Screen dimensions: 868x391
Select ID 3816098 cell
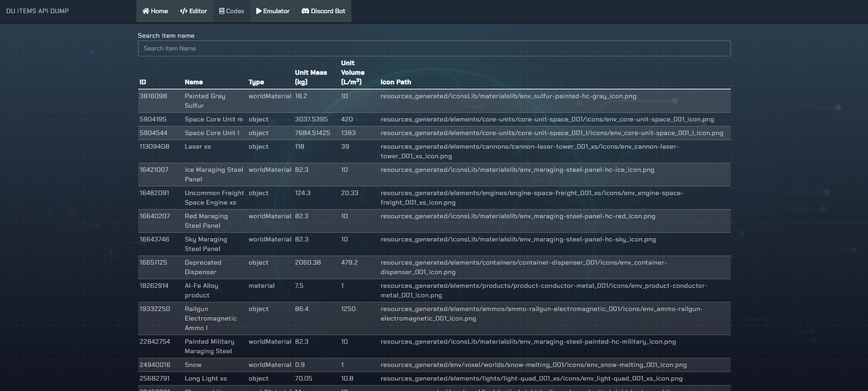(153, 96)
